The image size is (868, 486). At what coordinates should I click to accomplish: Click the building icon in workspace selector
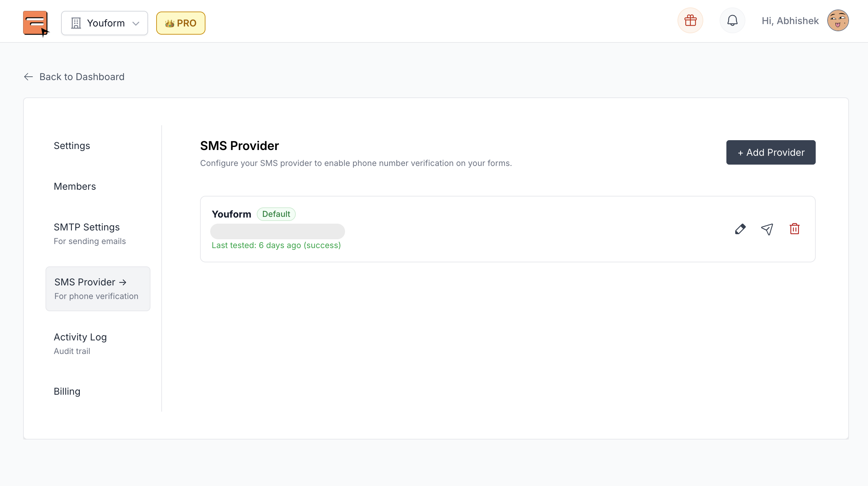coord(76,23)
